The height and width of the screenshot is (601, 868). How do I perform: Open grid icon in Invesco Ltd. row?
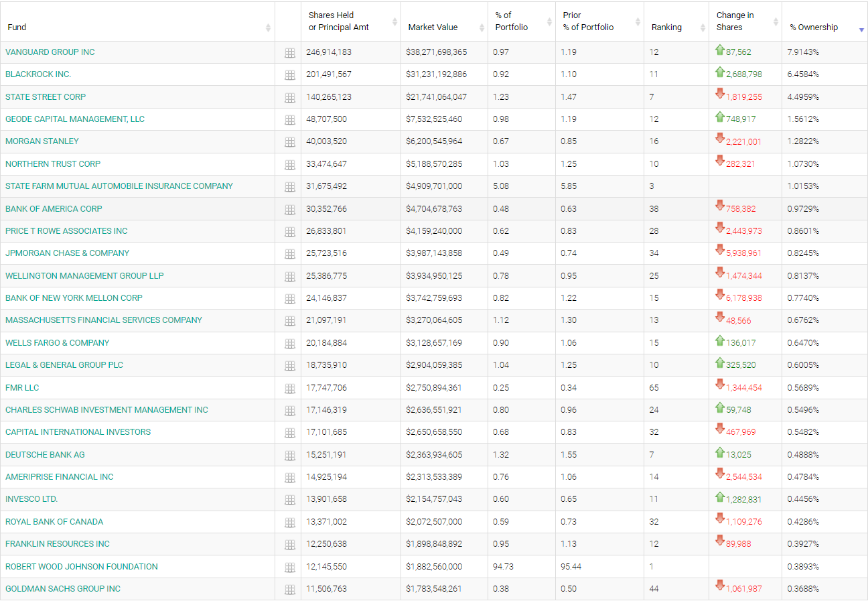(290, 500)
